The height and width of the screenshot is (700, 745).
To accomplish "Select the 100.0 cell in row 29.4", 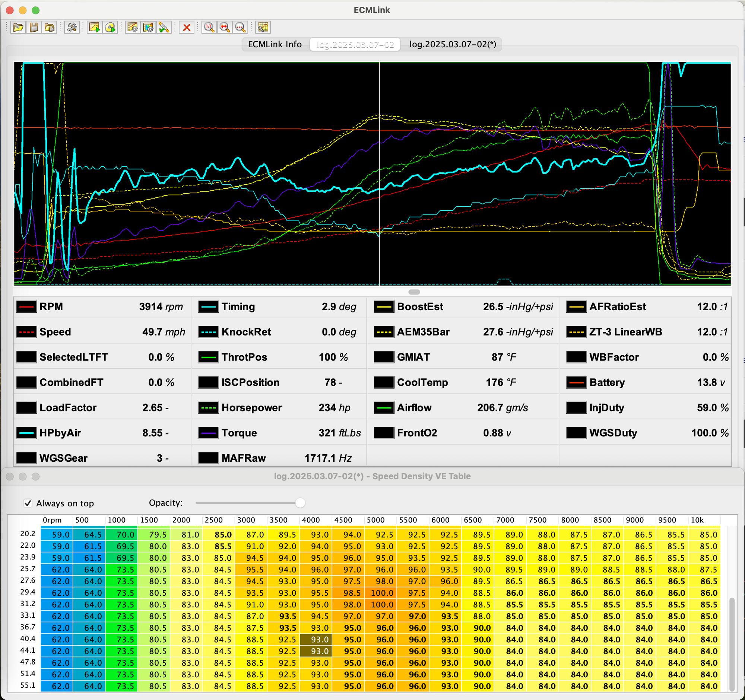I will (x=380, y=593).
